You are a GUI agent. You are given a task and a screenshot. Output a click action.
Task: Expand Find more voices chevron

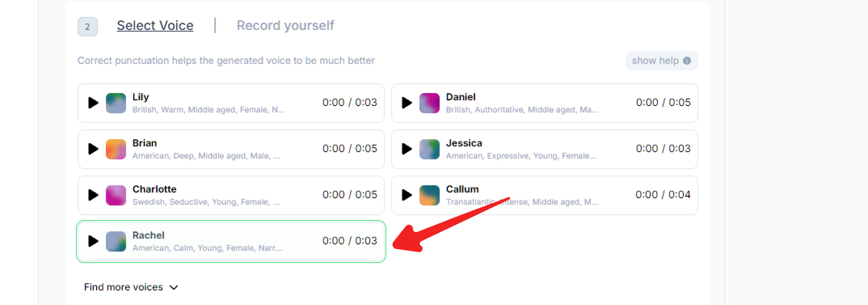174,287
